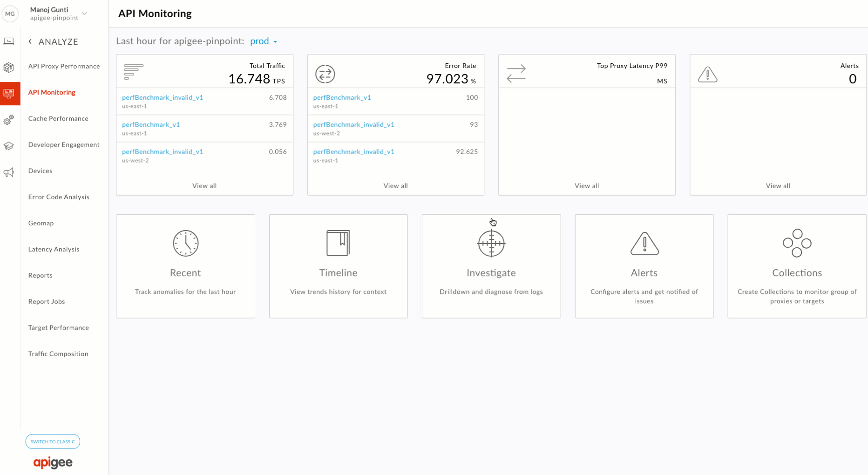The width and height of the screenshot is (868, 475).
Task: Open perfBenchmark_v1 link in Error Rate
Action: [x=342, y=97]
